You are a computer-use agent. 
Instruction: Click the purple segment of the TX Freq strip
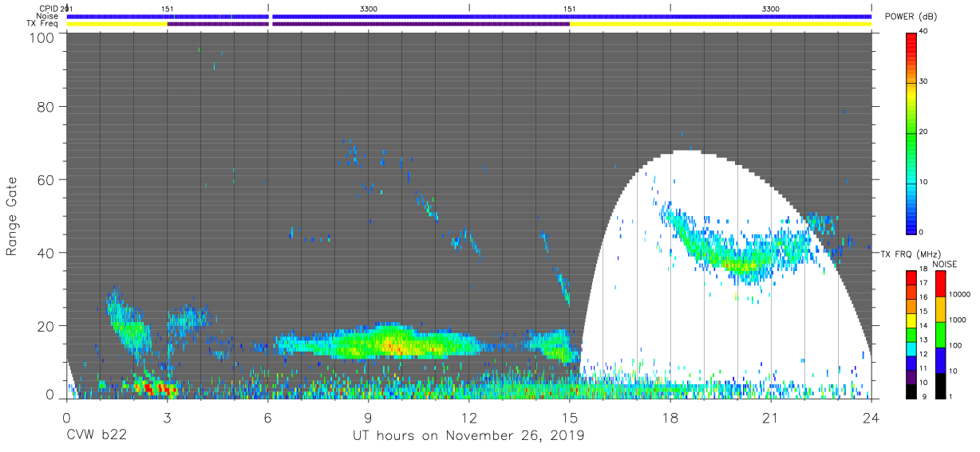tap(368, 24)
